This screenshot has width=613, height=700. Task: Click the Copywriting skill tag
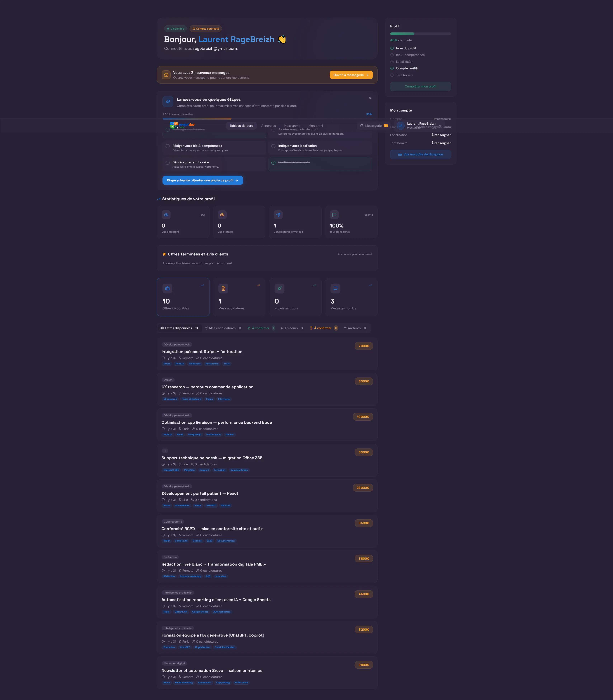pos(223,683)
